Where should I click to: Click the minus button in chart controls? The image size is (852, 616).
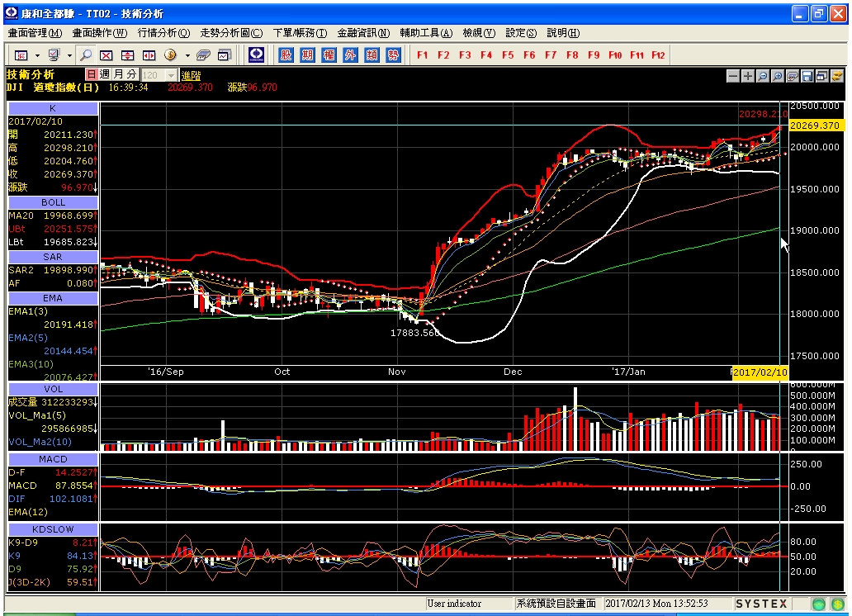pyautogui.click(x=733, y=76)
